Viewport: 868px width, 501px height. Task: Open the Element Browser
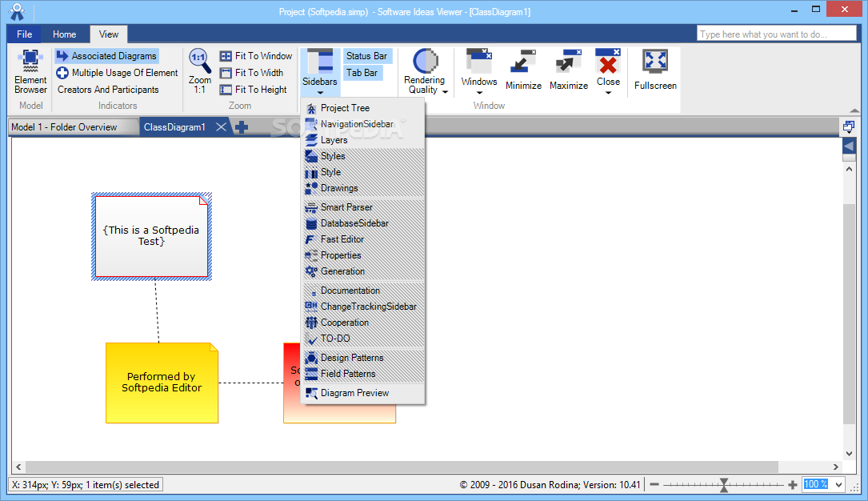[30, 71]
